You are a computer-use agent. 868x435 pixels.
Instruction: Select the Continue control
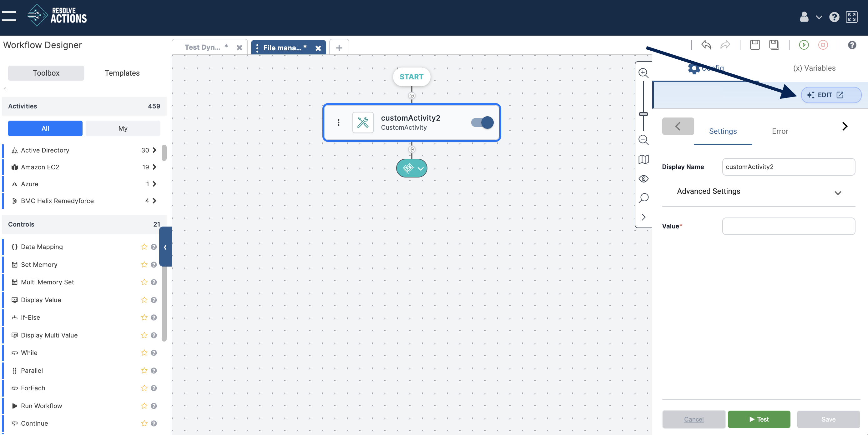pyautogui.click(x=34, y=423)
